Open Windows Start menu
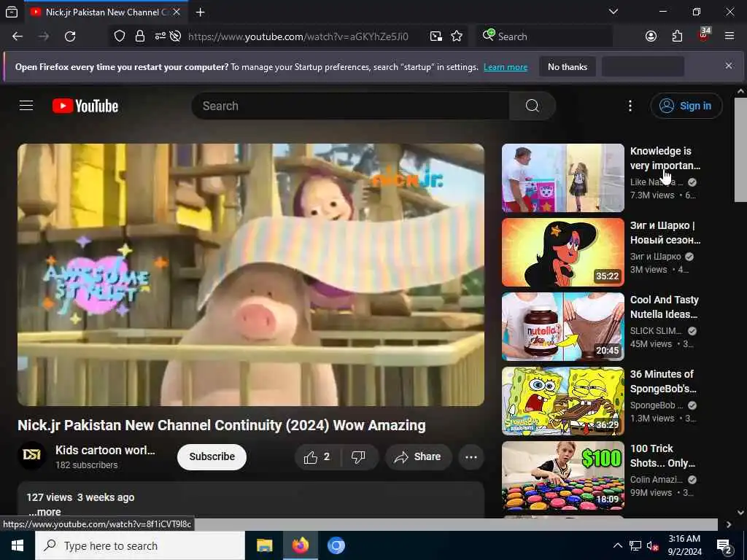This screenshot has height=560, width=747. 18,545
